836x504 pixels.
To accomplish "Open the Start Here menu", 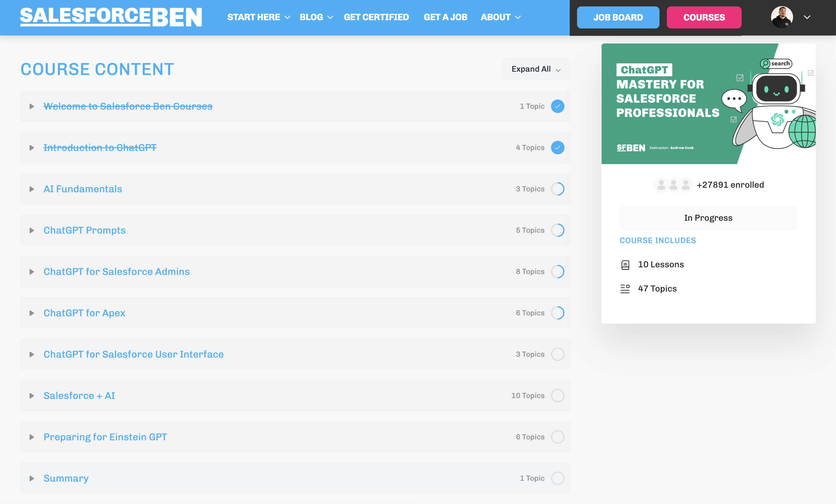I will click(259, 17).
